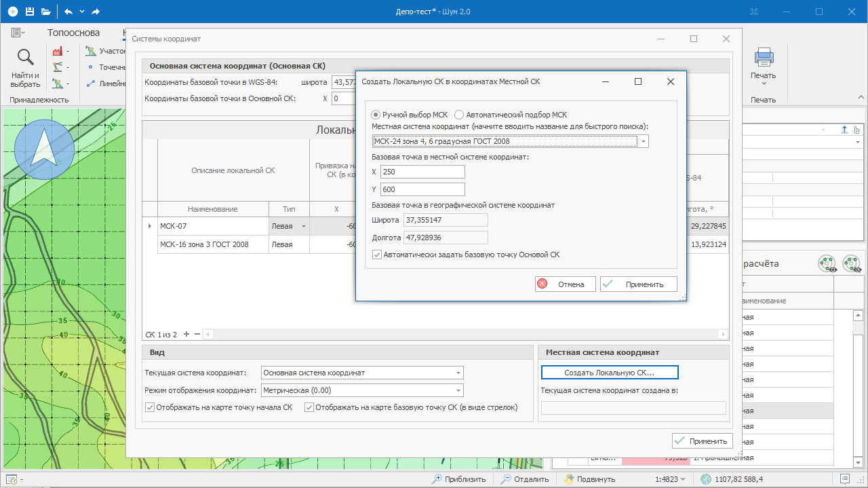The width and height of the screenshot is (868, 488).
Task: Click the Широта value field
Action: point(446,220)
